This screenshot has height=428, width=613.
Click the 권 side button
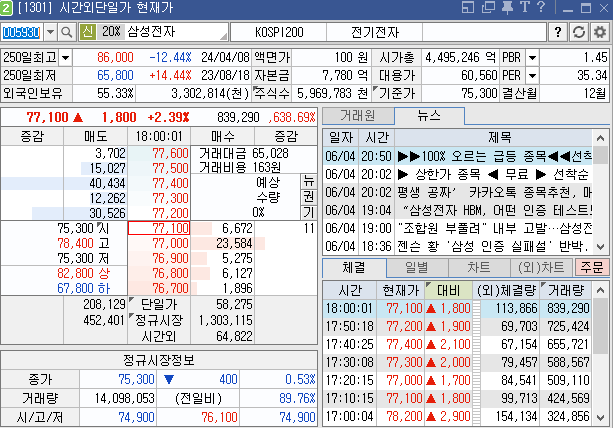[308, 197]
